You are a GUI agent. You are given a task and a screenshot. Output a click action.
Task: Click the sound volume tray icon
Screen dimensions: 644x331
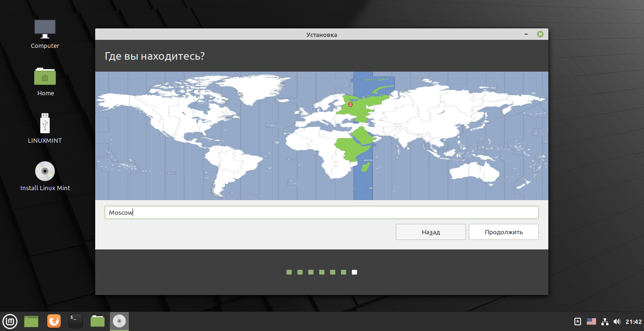pyautogui.click(x=617, y=322)
